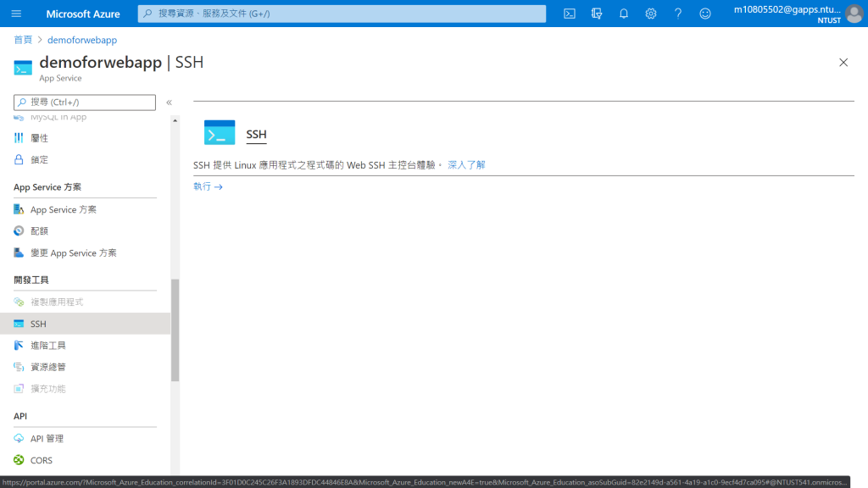The width and height of the screenshot is (868, 488).
Task: Open the notifications bell
Action: (623, 14)
